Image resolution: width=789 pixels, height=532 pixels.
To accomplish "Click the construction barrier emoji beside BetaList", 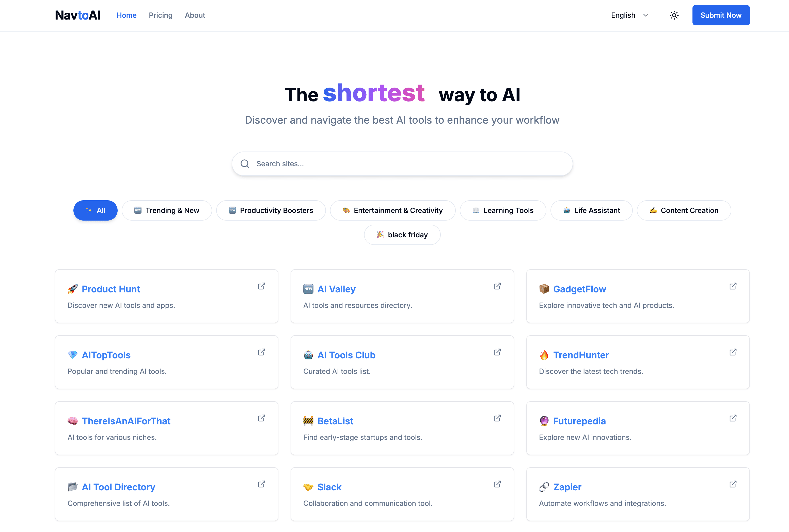I will point(308,421).
